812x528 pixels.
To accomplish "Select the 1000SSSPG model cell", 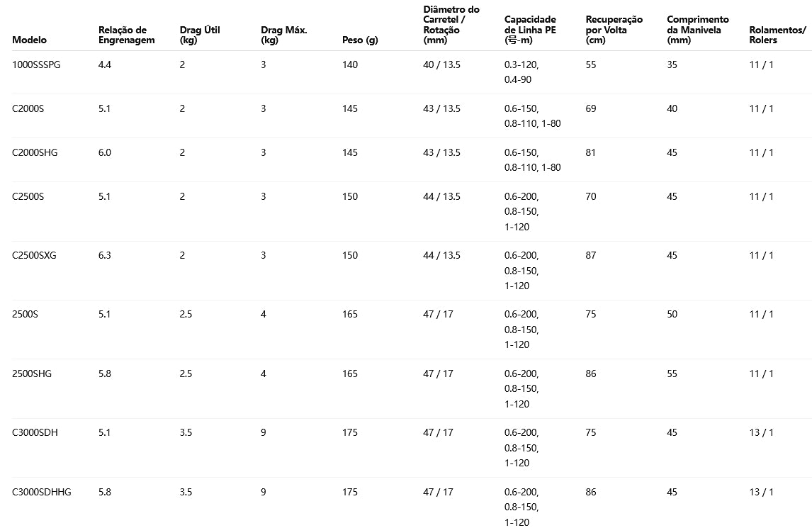I will (x=37, y=65).
